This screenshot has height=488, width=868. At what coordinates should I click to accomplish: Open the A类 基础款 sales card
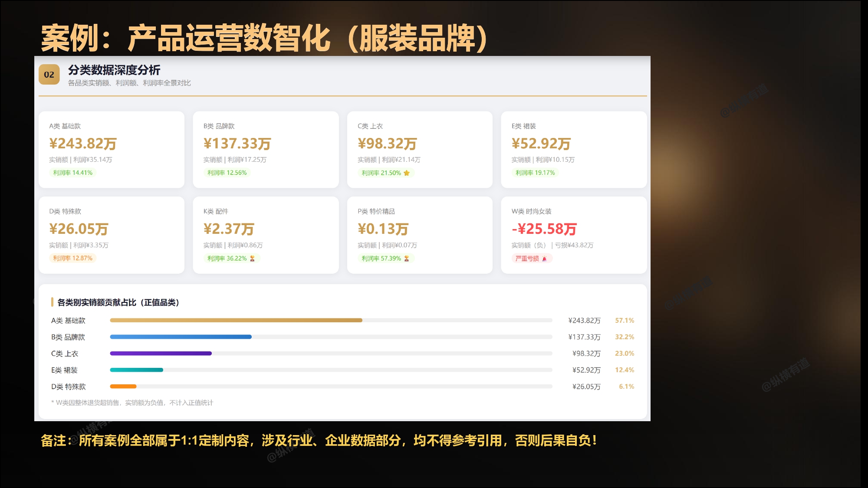tap(112, 149)
